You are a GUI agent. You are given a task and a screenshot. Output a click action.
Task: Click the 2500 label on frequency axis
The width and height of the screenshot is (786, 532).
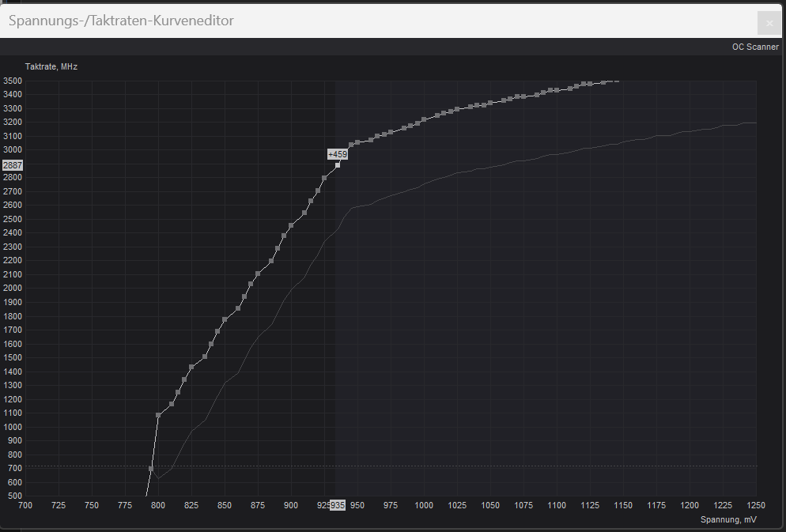point(13,219)
